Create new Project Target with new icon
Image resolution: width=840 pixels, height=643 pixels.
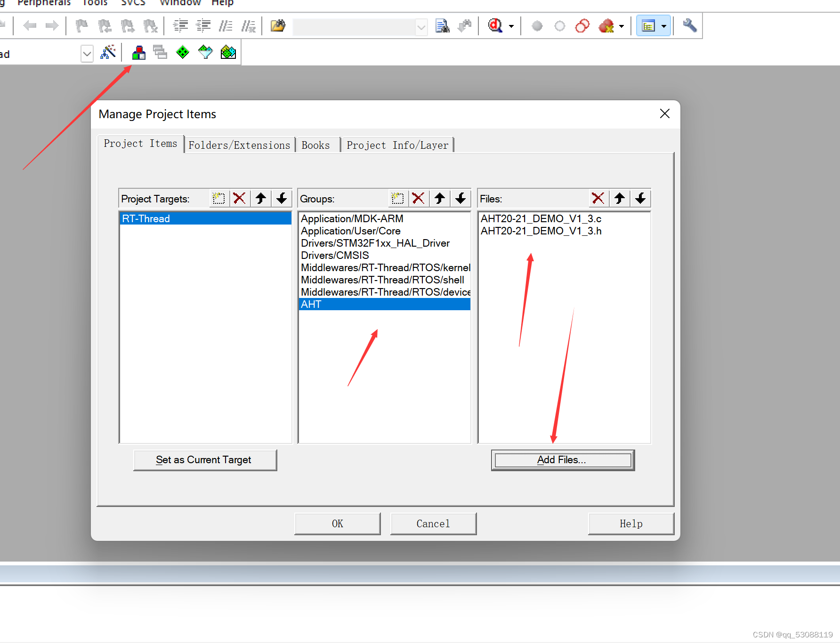(x=218, y=198)
